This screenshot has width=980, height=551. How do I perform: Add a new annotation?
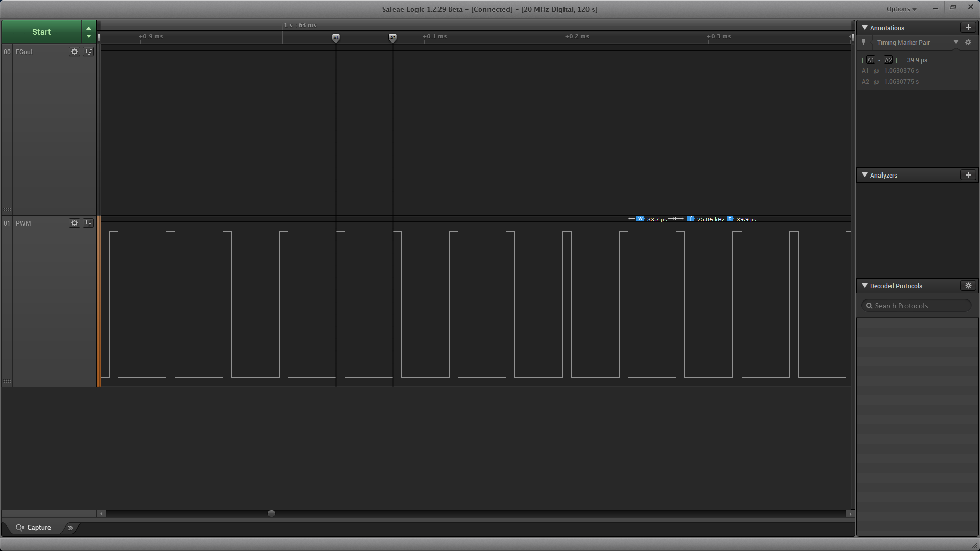pos(968,28)
